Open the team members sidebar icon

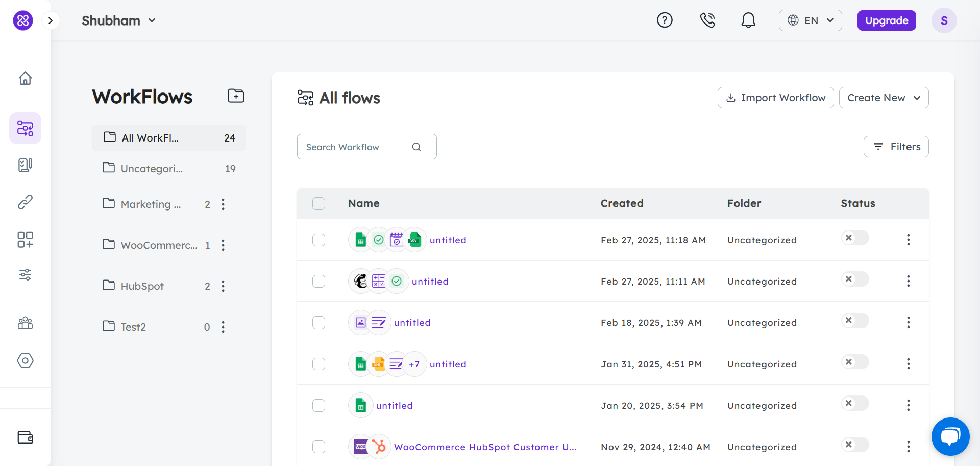click(25, 323)
